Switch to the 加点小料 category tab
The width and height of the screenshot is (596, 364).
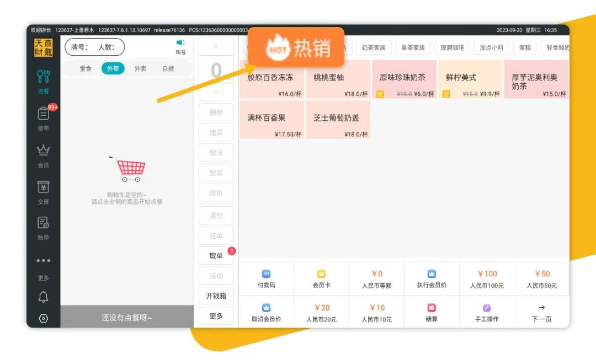pos(492,47)
